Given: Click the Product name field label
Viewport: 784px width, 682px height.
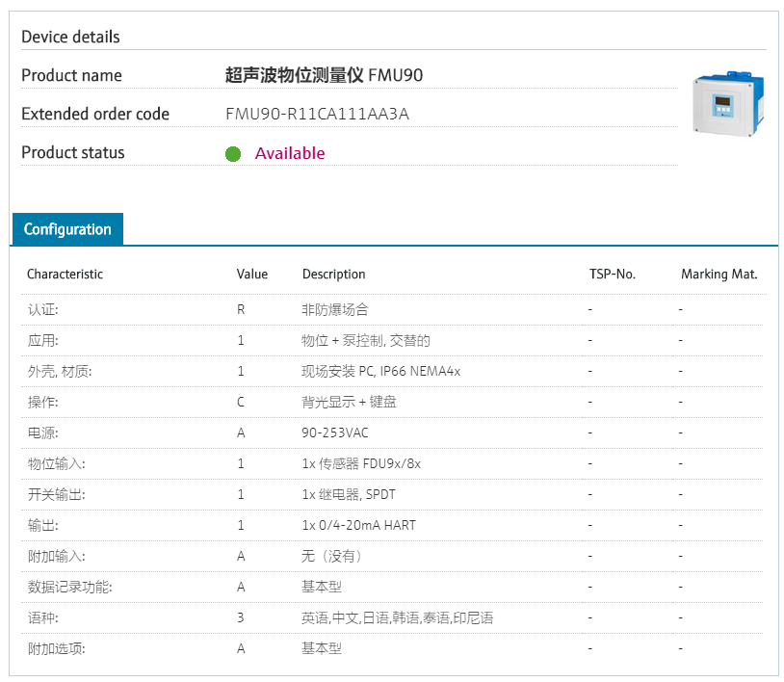Looking at the screenshot, I should [71, 75].
